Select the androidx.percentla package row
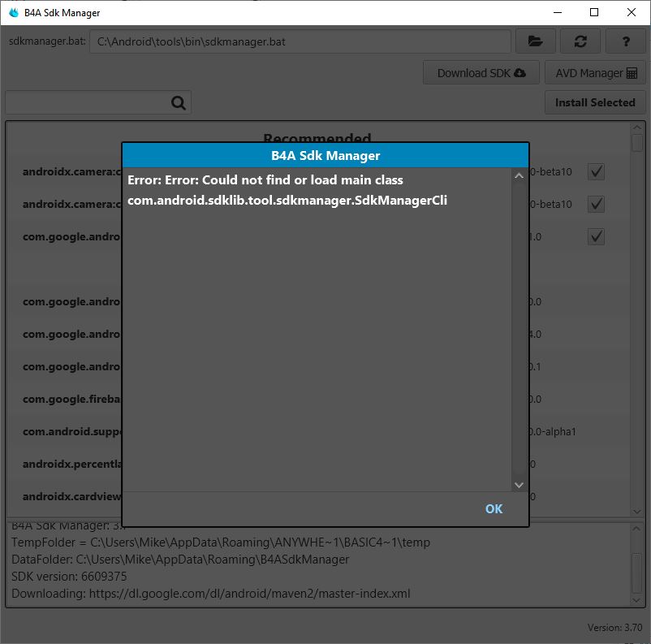Image resolution: width=651 pixels, height=644 pixels. tap(317, 464)
